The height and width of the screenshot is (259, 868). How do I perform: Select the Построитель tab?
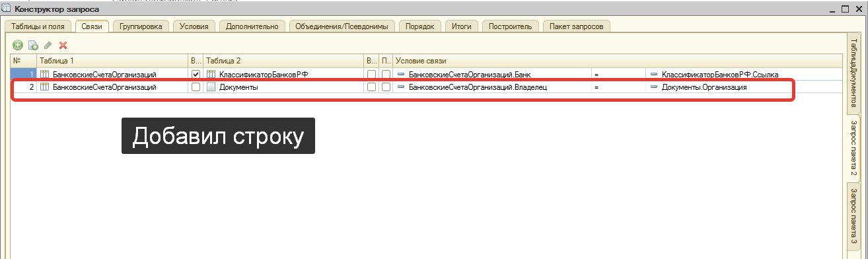511,26
